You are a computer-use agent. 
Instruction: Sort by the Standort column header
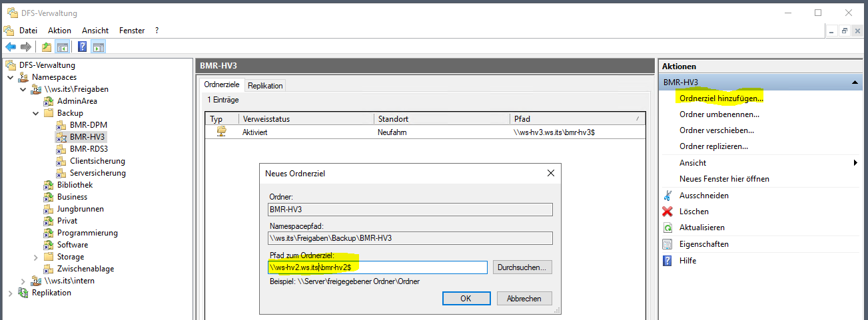pos(442,119)
